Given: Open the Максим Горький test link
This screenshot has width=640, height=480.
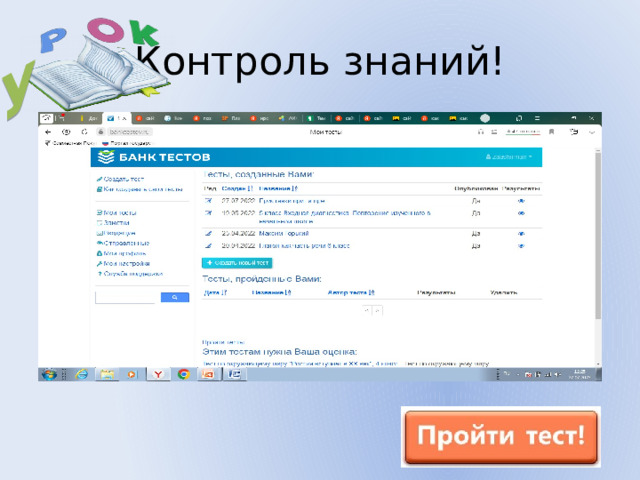Looking at the screenshot, I should point(284,233).
